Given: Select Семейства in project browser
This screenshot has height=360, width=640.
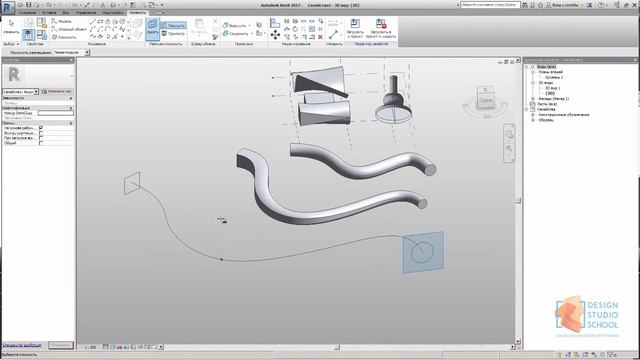Looking at the screenshot, I should coord(546,109).
